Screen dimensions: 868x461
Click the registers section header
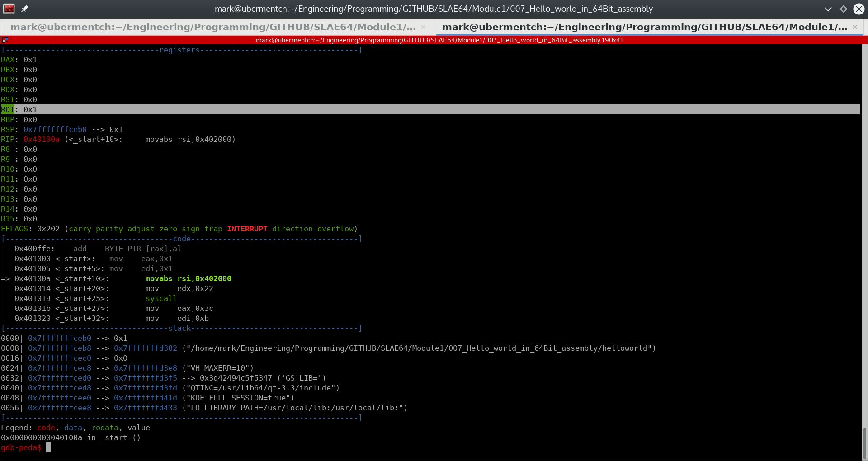pos(181,50)
